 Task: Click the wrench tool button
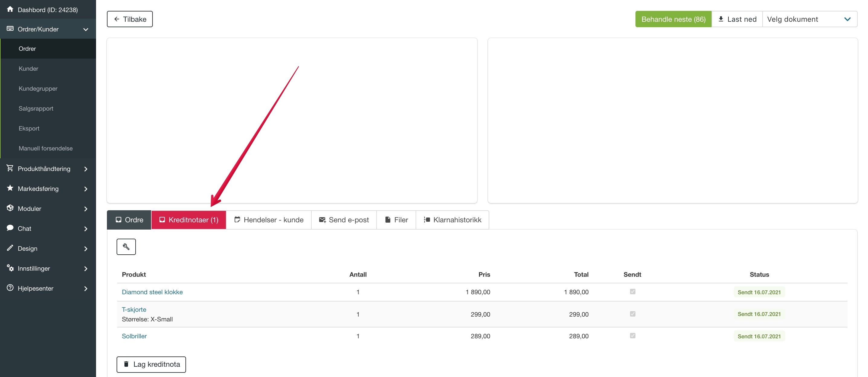[126, 246]
